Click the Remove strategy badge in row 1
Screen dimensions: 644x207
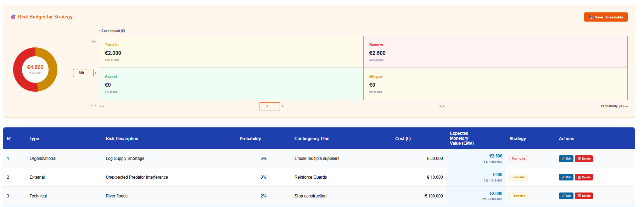518,159
